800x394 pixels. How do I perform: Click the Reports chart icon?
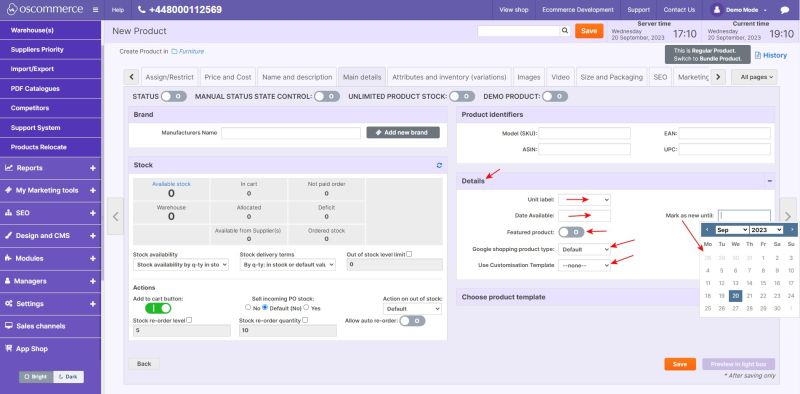coord(9,168)
